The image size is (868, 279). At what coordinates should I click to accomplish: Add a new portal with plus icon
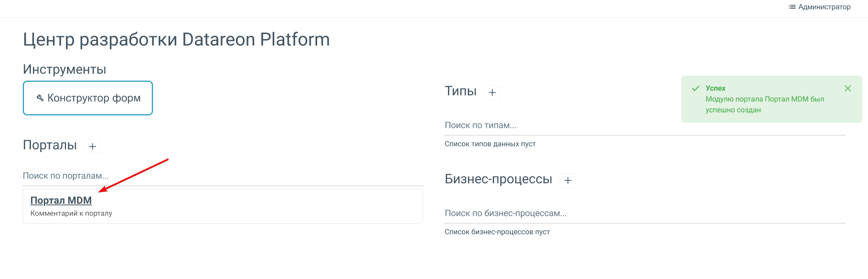click(92, 147)
